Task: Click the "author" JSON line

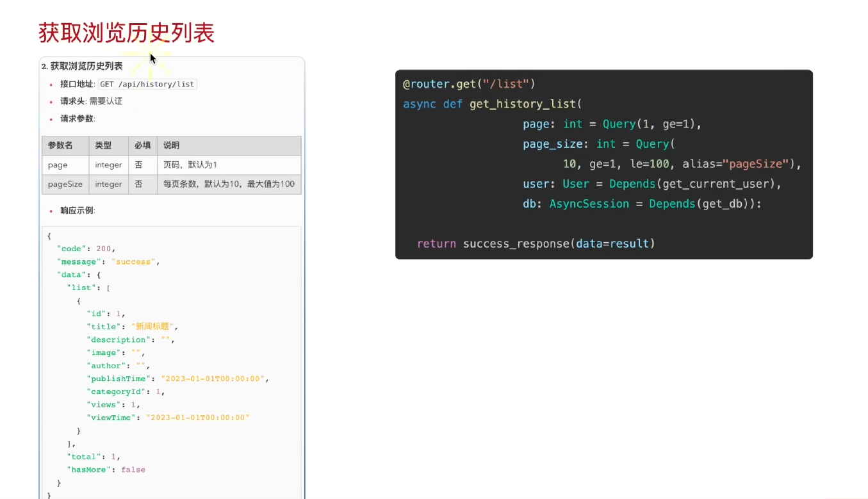Action: [x=119, y=366]
